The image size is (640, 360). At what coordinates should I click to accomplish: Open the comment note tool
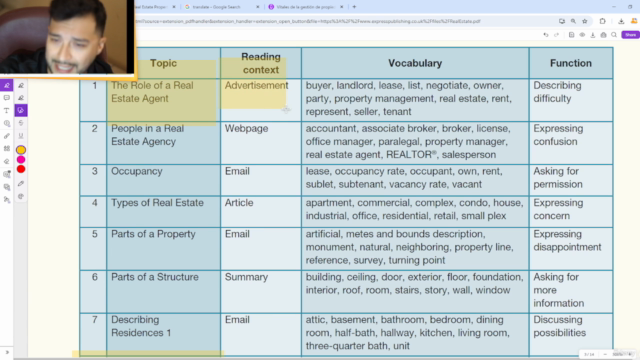pyautogui.click(x=7, y=98)
